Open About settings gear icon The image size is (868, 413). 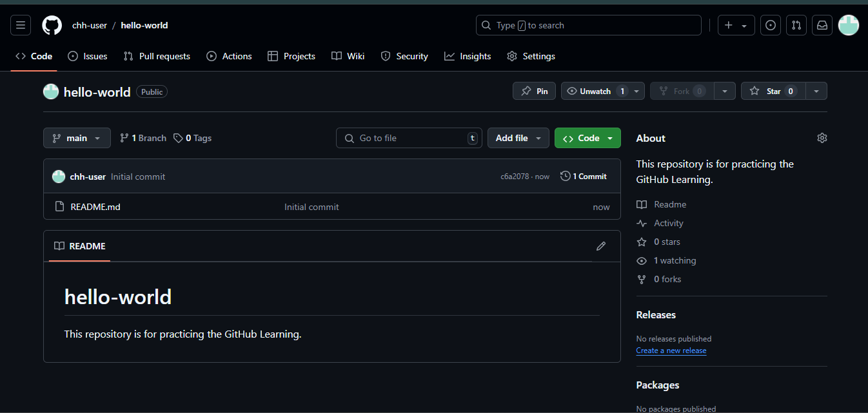tap(822, 138)
